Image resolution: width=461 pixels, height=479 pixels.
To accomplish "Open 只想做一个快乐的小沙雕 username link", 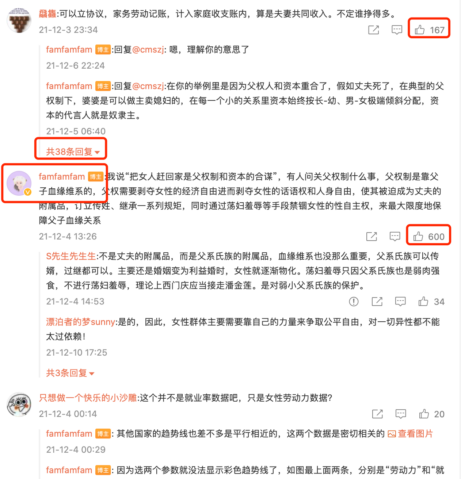I will point(88,398).
